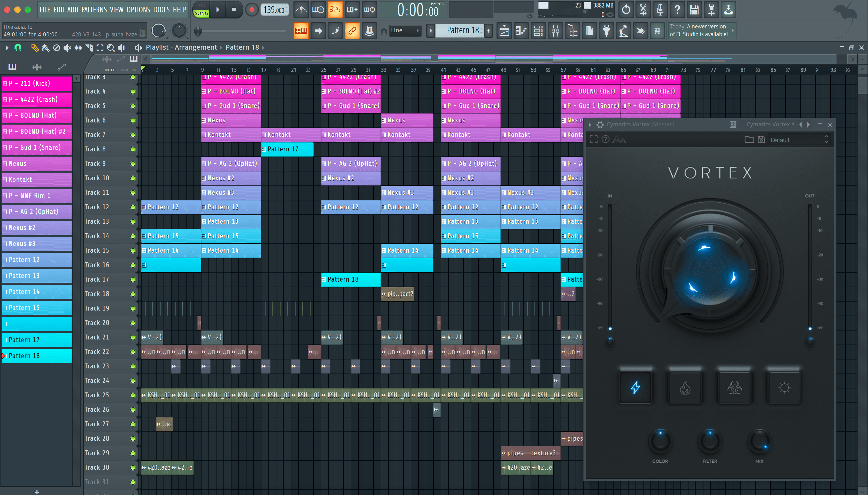
Task: Click the lightning bolt effect icon in Vortex
Action: (x=636, y=386)
